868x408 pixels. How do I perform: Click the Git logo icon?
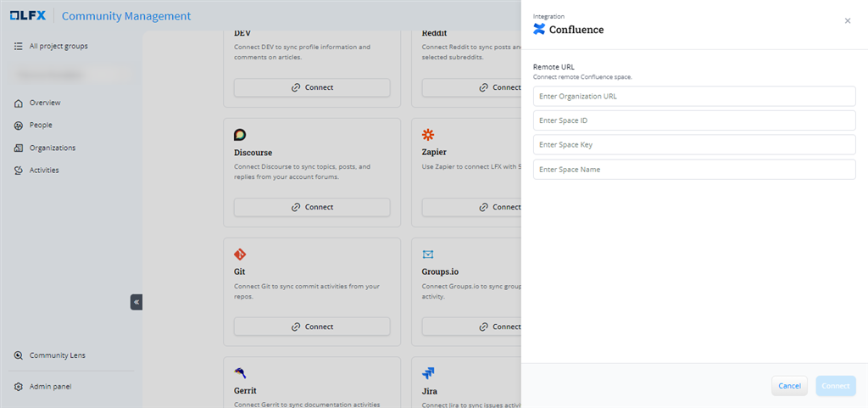click(240, 254)
